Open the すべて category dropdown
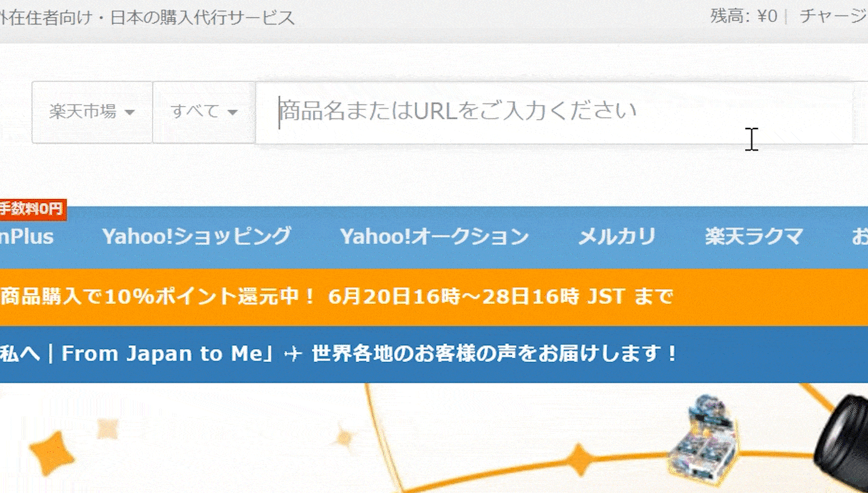This screenshot has height=493, width=868. (x=205, y=112)
